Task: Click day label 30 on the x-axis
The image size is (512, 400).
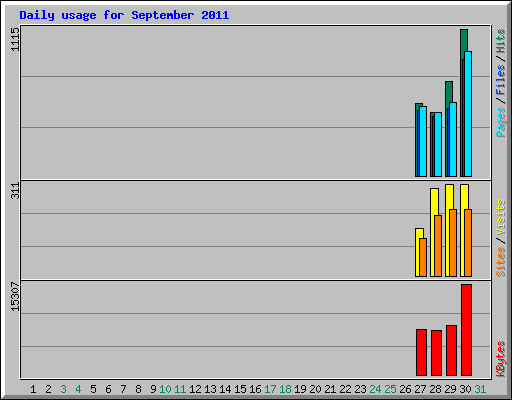Action: coord(465,389)
